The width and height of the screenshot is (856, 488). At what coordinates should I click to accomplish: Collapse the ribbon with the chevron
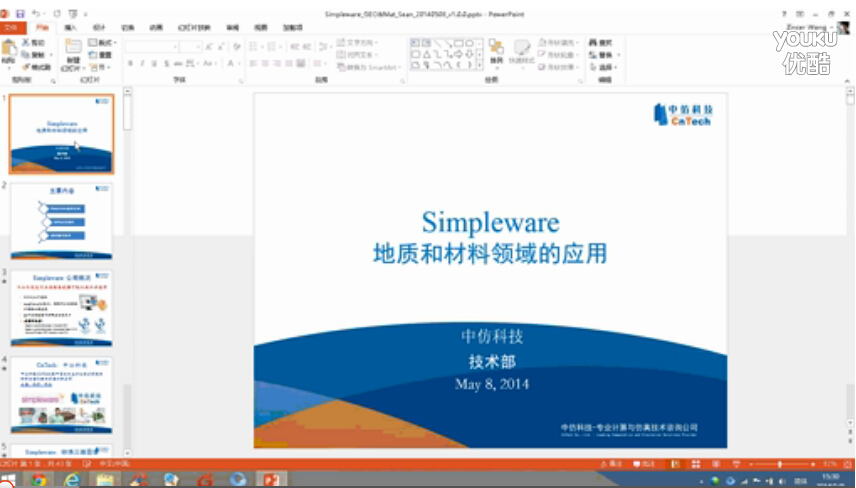point(847,81)
